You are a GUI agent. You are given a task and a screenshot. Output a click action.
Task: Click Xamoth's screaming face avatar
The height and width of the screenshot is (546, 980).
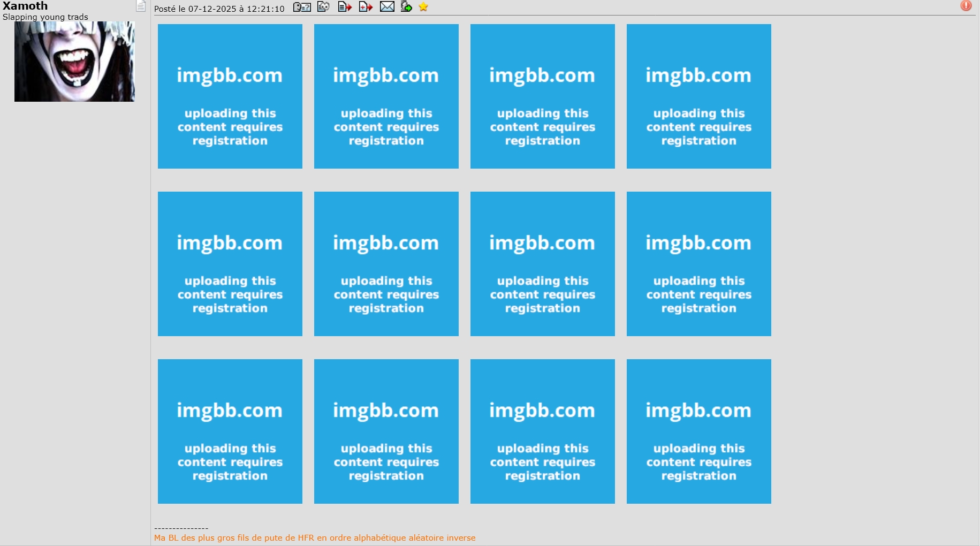pyautogui.click(x=74, y=62)
